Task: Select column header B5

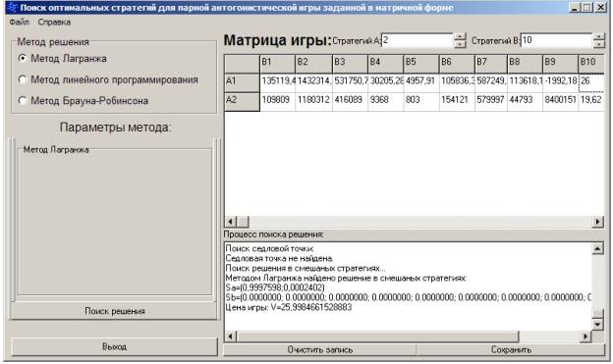Action: click(x=421, y=64)
